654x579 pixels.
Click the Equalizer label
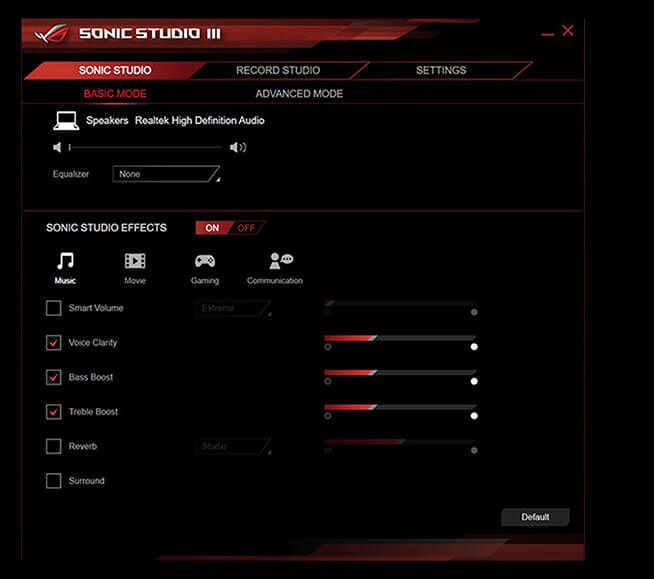pyautogui.click(x=71, y=174)
